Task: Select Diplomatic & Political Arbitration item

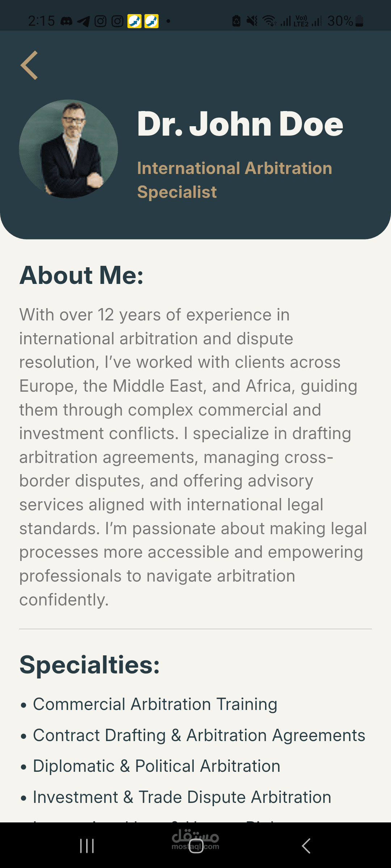Action: (156, 766)
